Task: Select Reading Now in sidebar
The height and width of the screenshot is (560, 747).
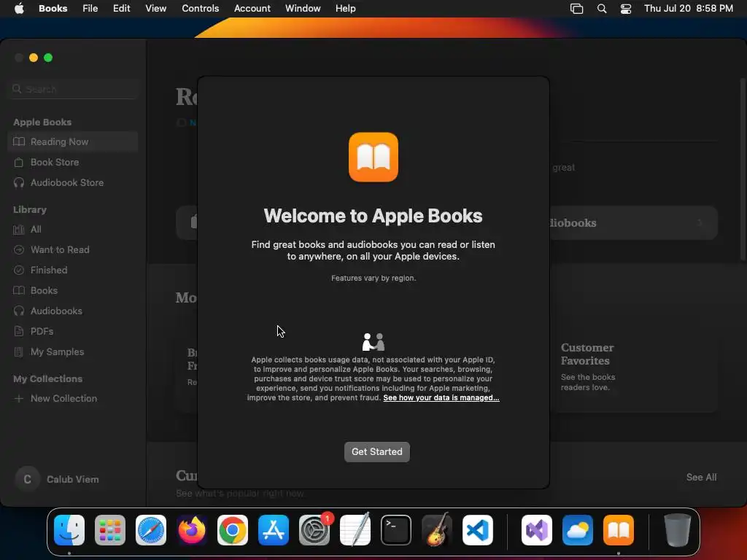Action: tap(72, 142)
